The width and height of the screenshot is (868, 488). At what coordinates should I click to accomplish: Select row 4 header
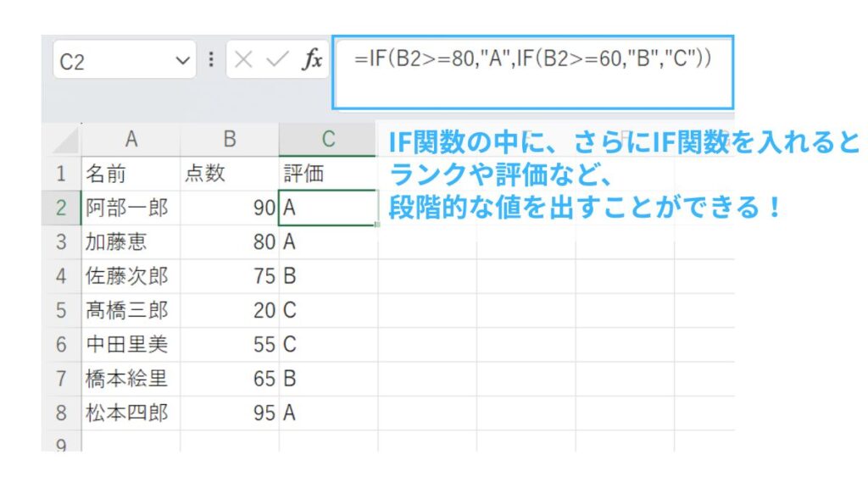click(61, 276)
